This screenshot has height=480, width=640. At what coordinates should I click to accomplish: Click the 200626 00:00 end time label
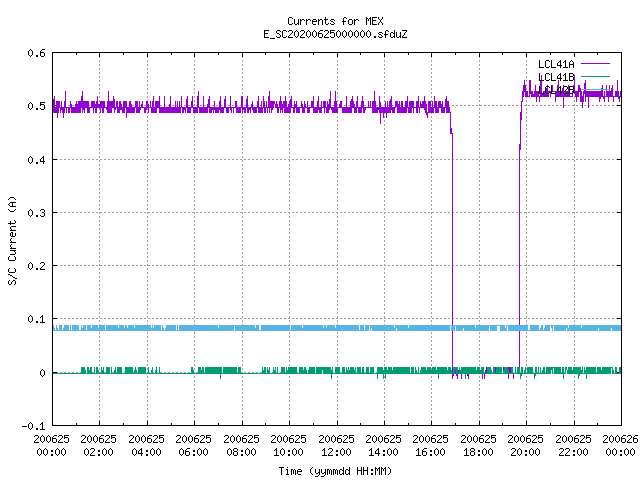[620, 446]
